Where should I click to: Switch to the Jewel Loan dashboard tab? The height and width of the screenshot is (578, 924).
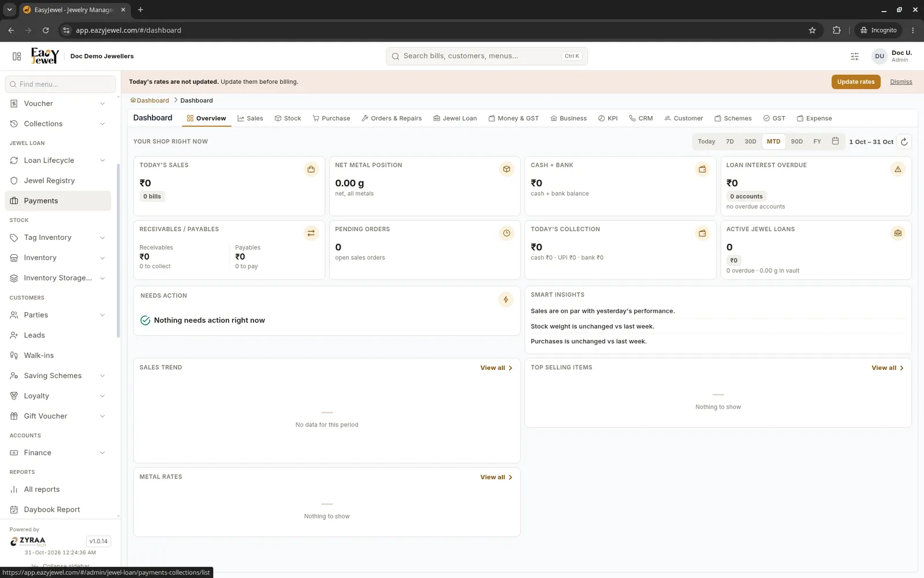pos(455,118)
